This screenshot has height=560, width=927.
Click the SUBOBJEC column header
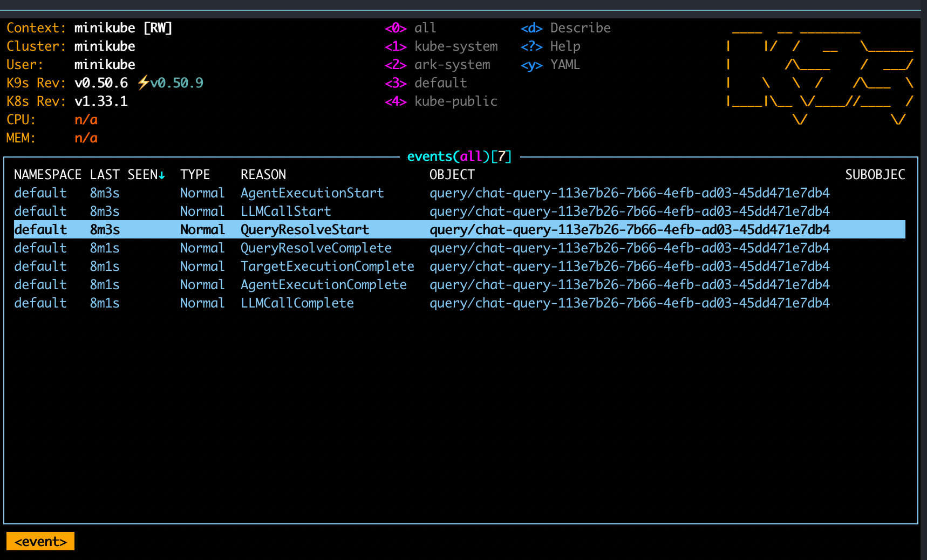coord(875,175)
